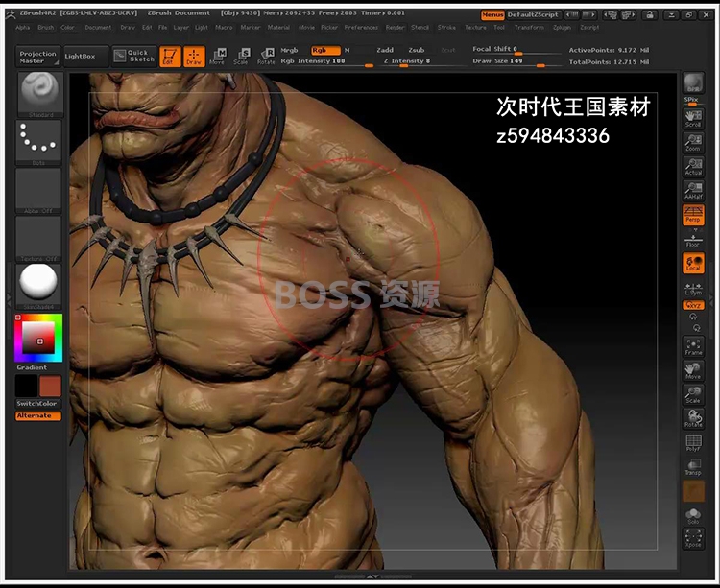Screen dimensions: 720x588
Task: Open the Document menu
Action: [98, 28]
